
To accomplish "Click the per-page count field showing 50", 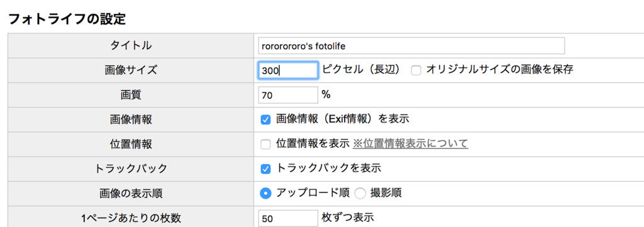I will coord(288,218).
